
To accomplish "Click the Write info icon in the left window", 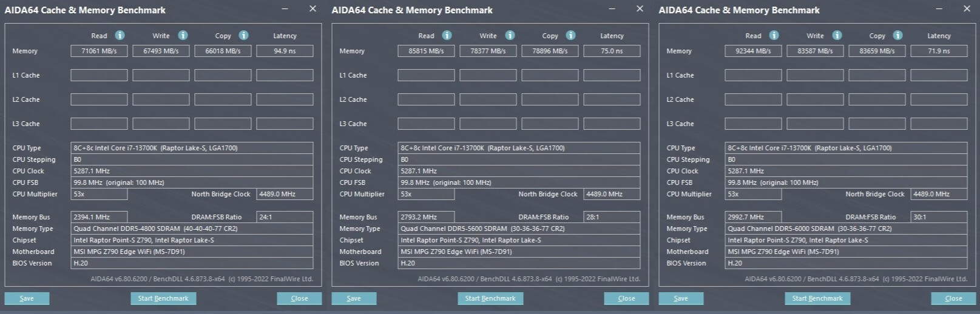I will 183,35.
